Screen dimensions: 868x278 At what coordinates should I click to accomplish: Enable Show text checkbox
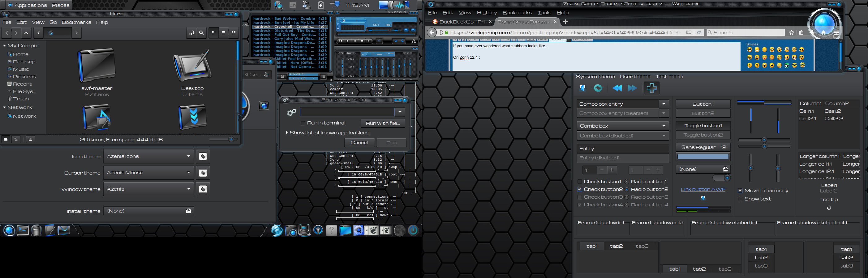[x=740, y=199]
